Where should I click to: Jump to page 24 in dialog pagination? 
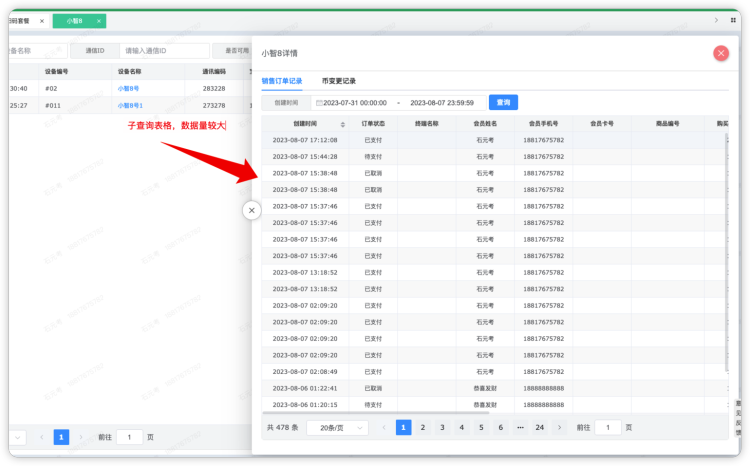click(540, 427)
